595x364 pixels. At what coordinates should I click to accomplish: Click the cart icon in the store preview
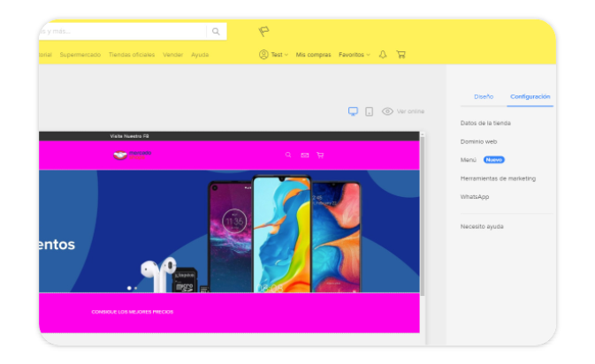pos(320,155)
